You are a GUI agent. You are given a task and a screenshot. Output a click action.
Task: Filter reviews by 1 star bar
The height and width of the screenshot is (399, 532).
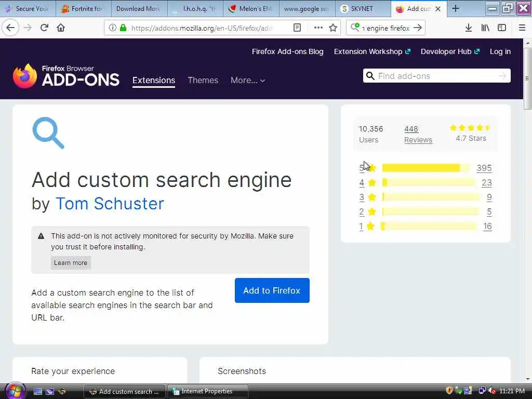click(429, 226)
